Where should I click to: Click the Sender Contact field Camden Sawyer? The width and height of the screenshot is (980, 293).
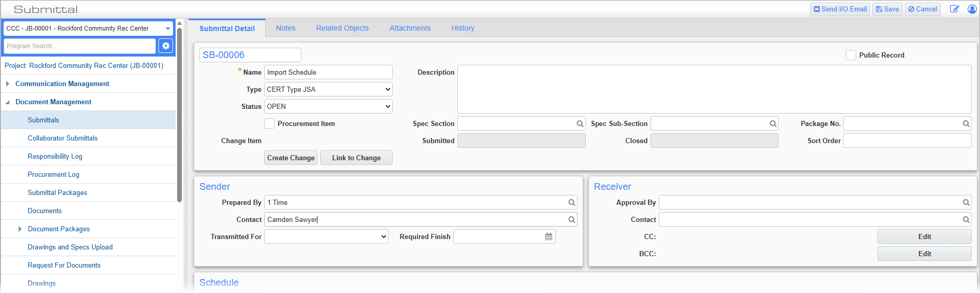point(421,219)
